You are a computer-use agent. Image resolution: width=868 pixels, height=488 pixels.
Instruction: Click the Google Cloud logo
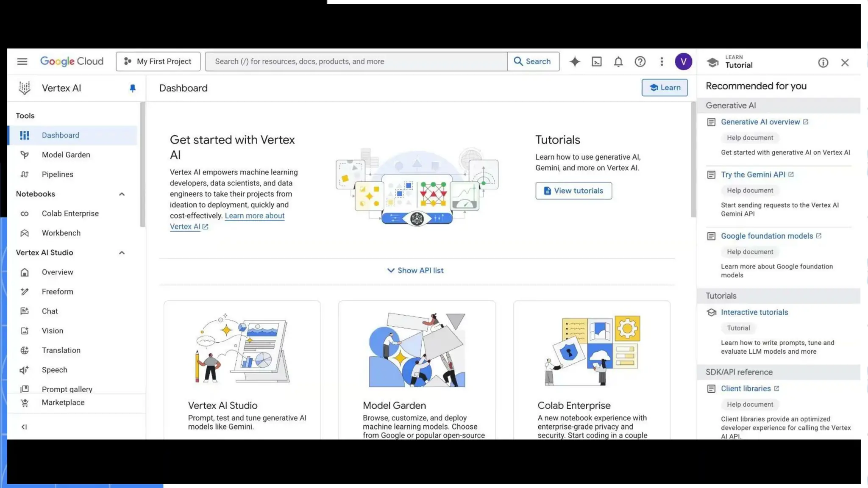72,61
